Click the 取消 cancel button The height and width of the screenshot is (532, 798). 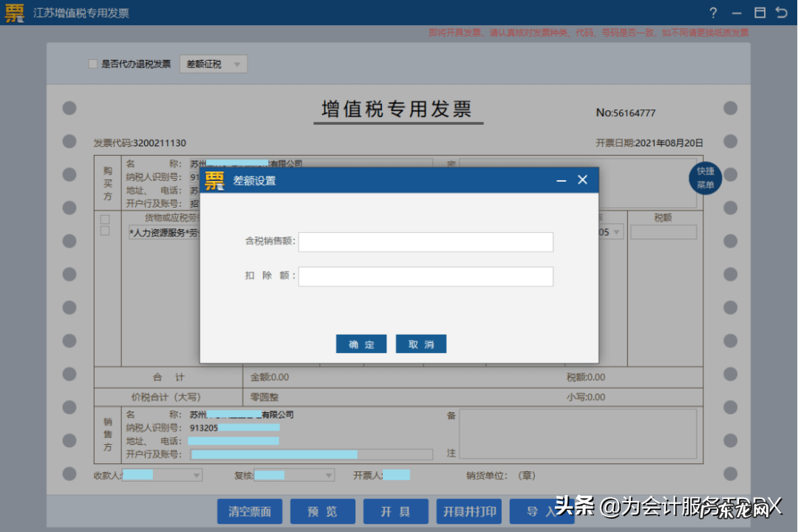[x=421, y=344]
